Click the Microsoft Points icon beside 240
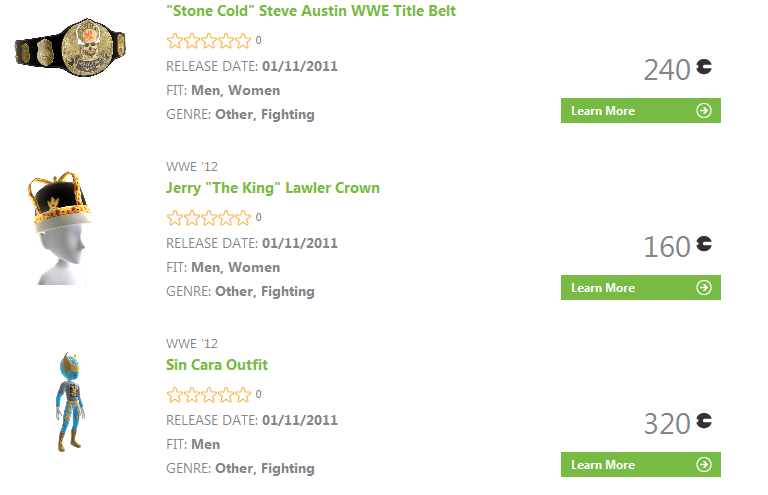This screenshot has width=768, height=495. point(705,68)
